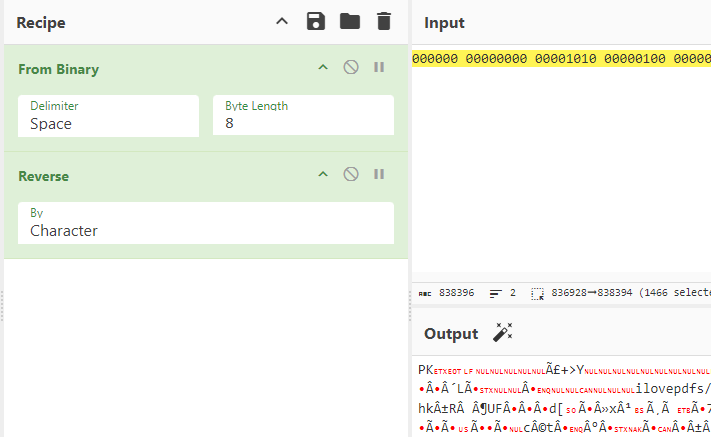Pause at the Reverse operation breakpoint
Screen dimensions: 711x437
pyautogui.click(x=379, y=174)
